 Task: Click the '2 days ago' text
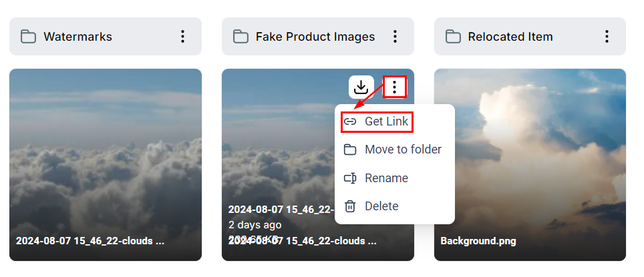pyautogui.click(x=255, y=225)
